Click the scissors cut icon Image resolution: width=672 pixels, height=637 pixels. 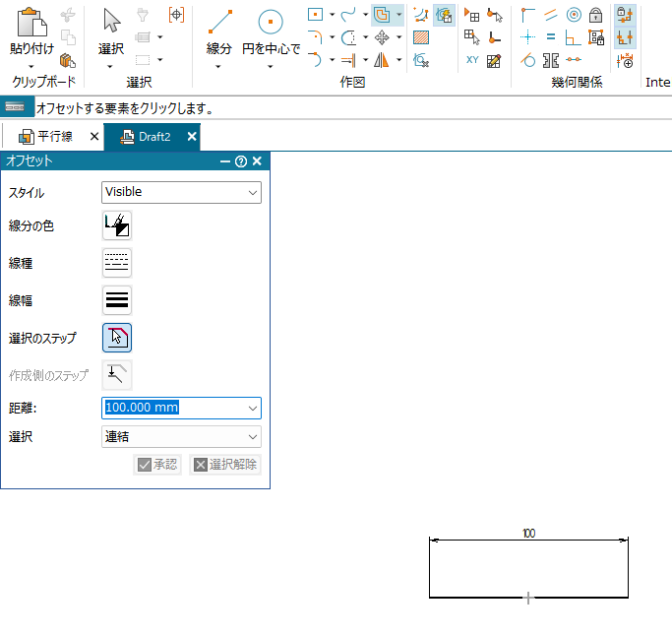tap(68, 15)
